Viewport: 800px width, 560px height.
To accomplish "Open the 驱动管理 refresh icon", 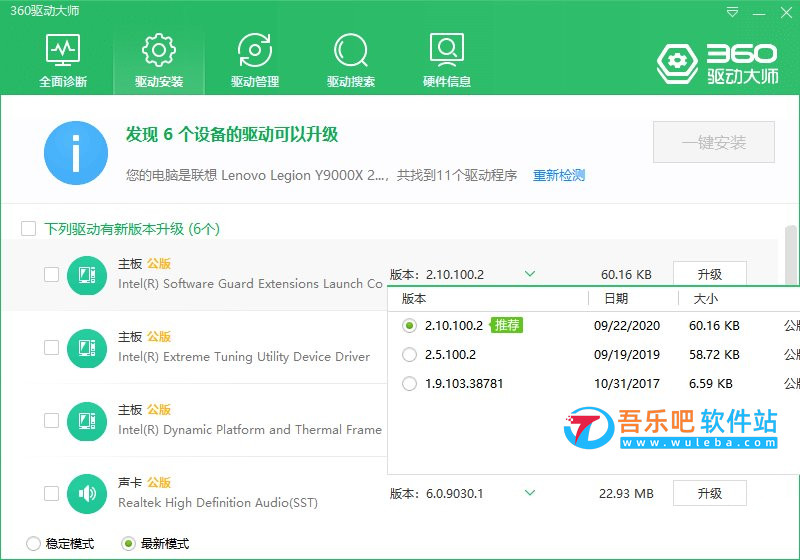I will pyautogui.click(x=255, y=50).
